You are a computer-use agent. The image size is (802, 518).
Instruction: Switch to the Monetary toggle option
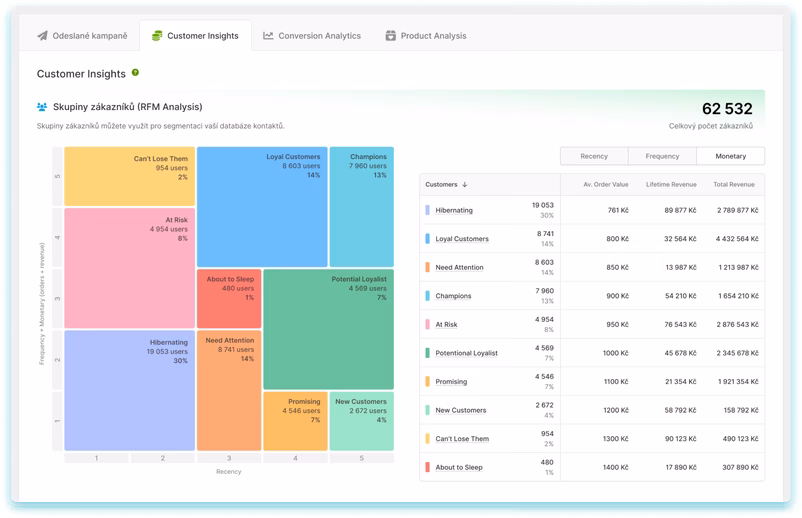click(730, 156)
